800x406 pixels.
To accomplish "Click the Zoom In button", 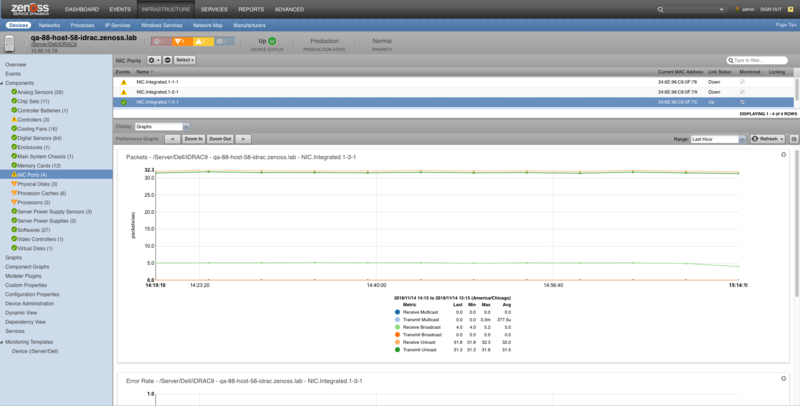I will [193, 139].
